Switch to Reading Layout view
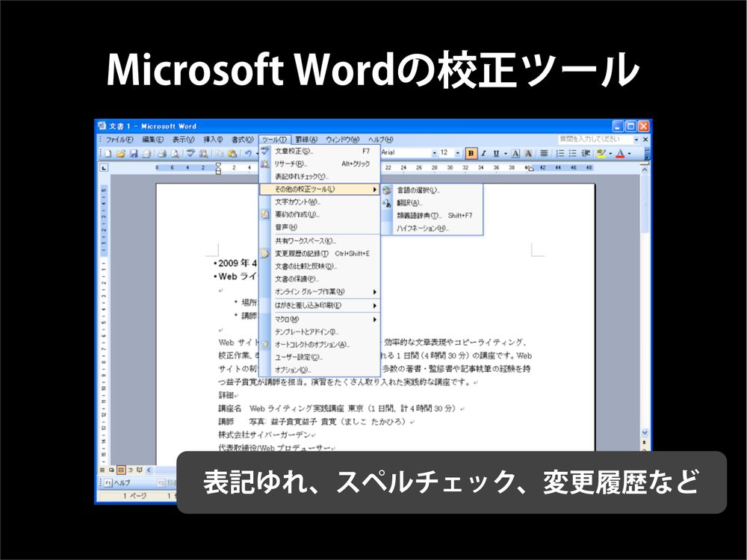 (x=140, y=470)
